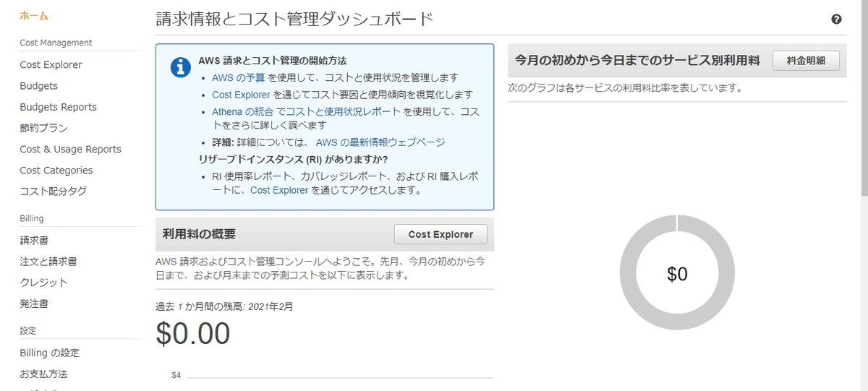Click the Athena の統合 link
The image size is (868, 391).
[x=242, y=112]
